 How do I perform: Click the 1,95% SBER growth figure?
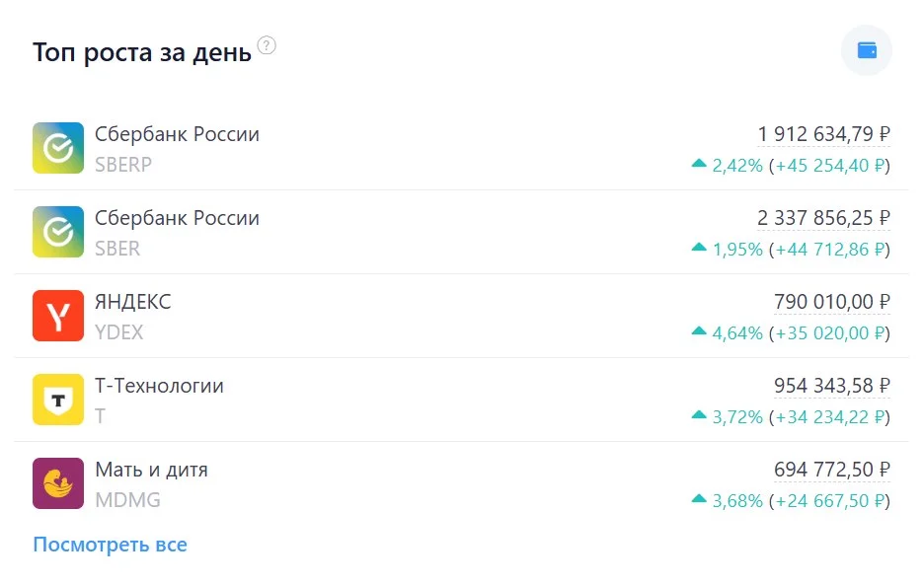coord(737,250)
